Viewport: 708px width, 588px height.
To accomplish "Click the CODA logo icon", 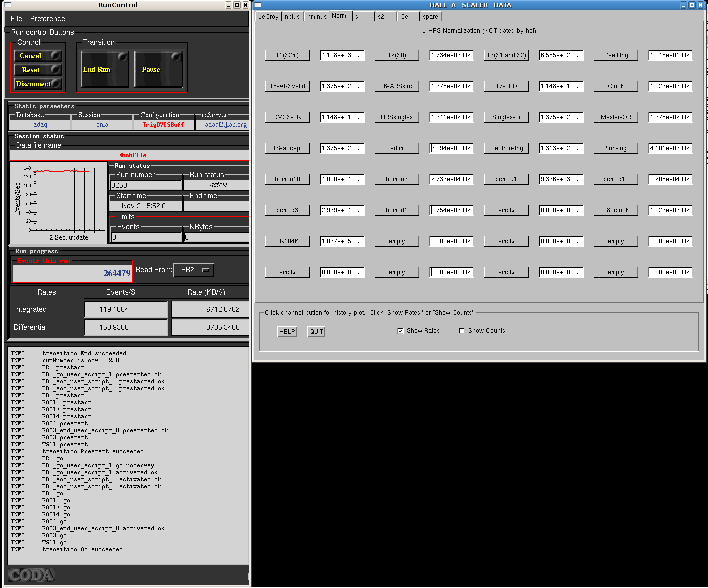I will click(32, 575).
